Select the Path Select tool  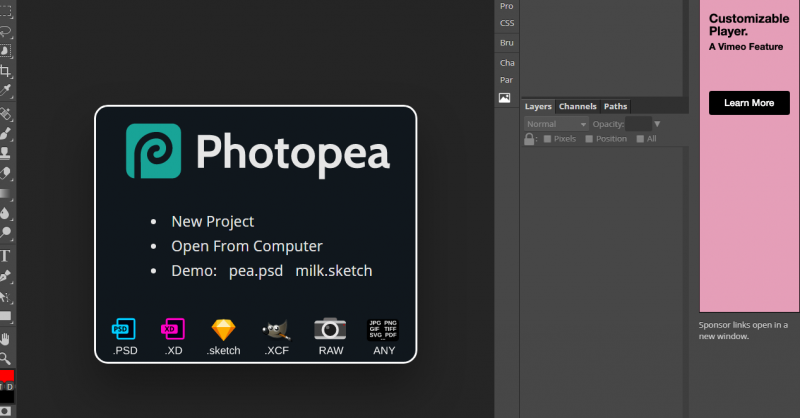(5, 297)
